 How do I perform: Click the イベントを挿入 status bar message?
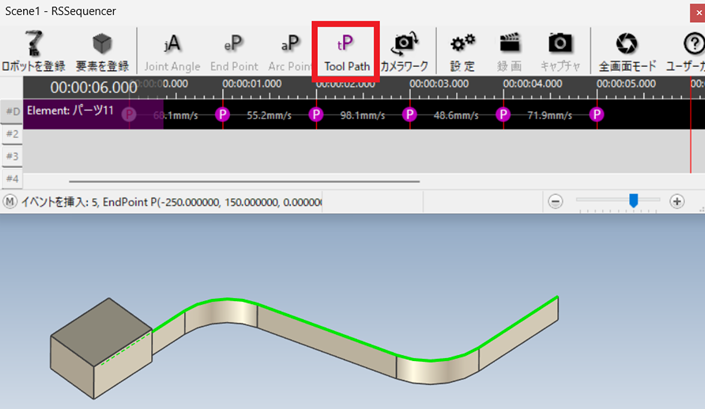click(x=172, y=202)
